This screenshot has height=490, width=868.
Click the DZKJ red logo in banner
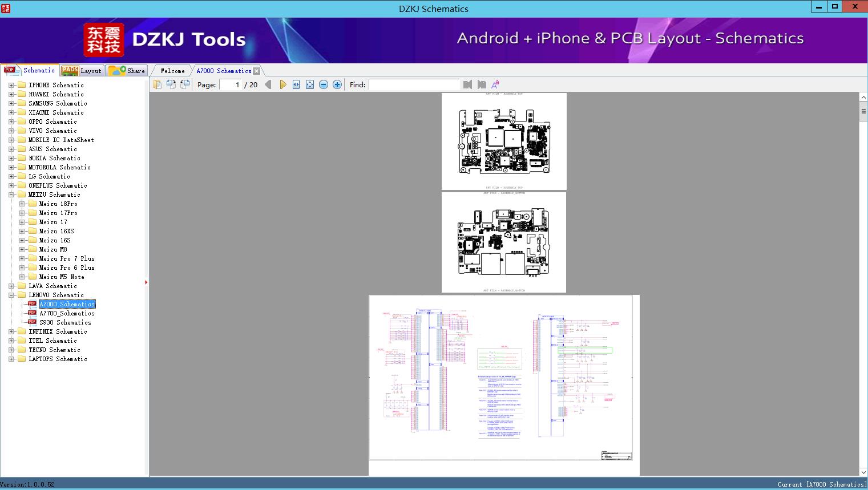[x=103, y=40]
